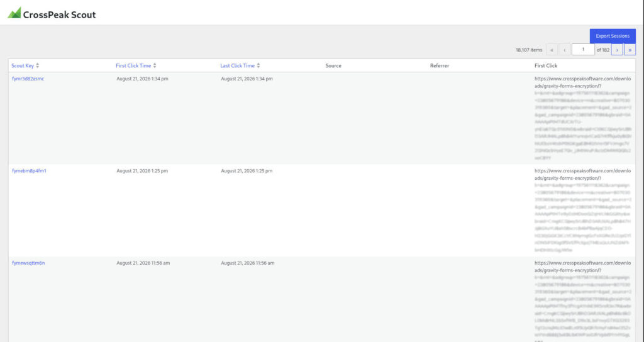
Task: Click the fymebm8p4fm1 row's first click URL
Action: (x=583, y=210)
